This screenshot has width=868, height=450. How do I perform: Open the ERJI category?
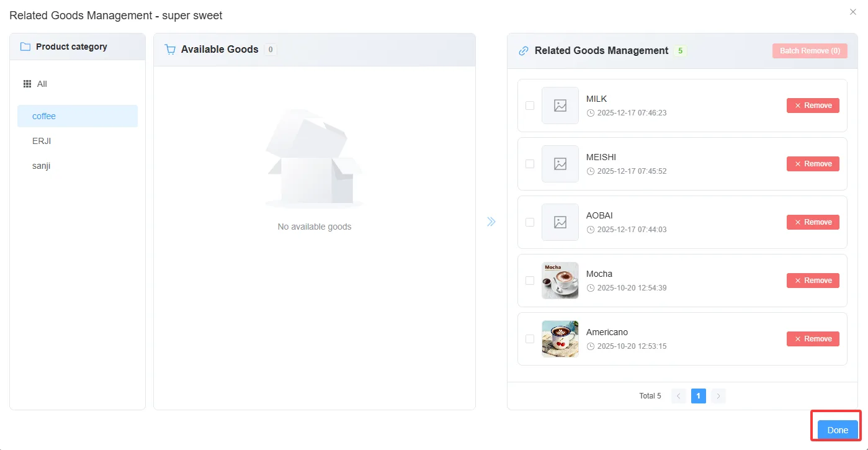point(78,141)
